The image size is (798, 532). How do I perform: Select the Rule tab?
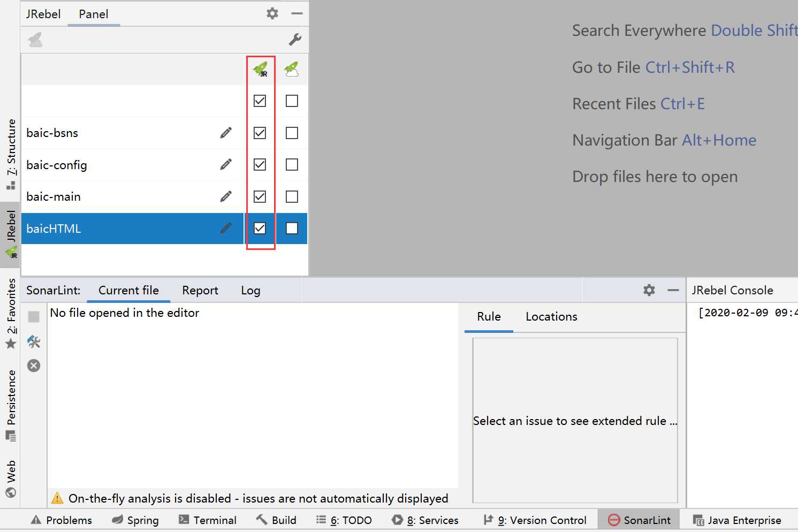coord(489,316)
